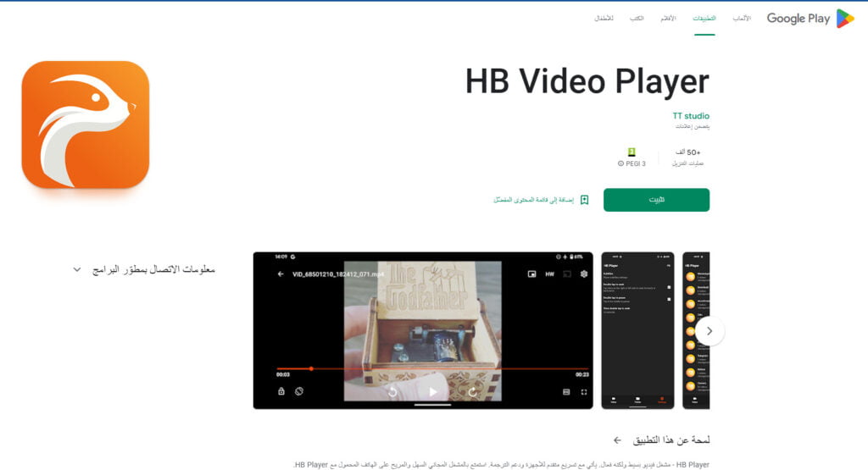Image resolution: width=868 pixels, height=470 pixels.
Task: Click the fullscreen icon in the video screenshot
Action: point(583,392)
